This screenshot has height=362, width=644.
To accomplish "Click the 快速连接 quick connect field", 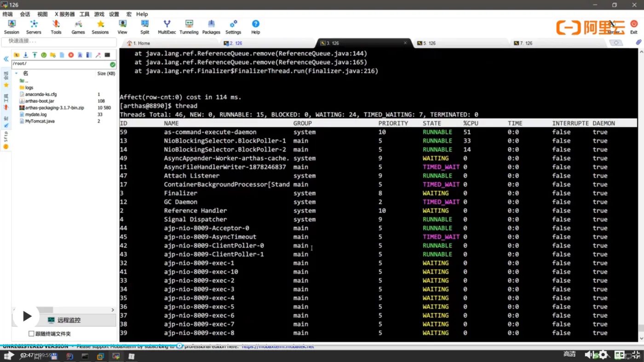I will pos(59,41).
